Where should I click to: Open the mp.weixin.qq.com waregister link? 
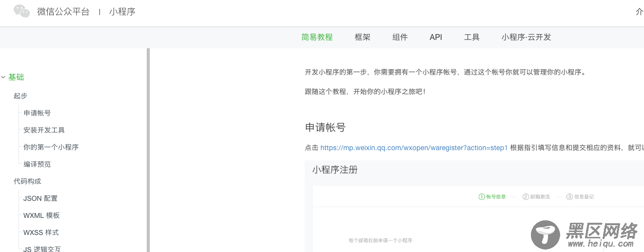pyautogui.click(x=414, y=148)
